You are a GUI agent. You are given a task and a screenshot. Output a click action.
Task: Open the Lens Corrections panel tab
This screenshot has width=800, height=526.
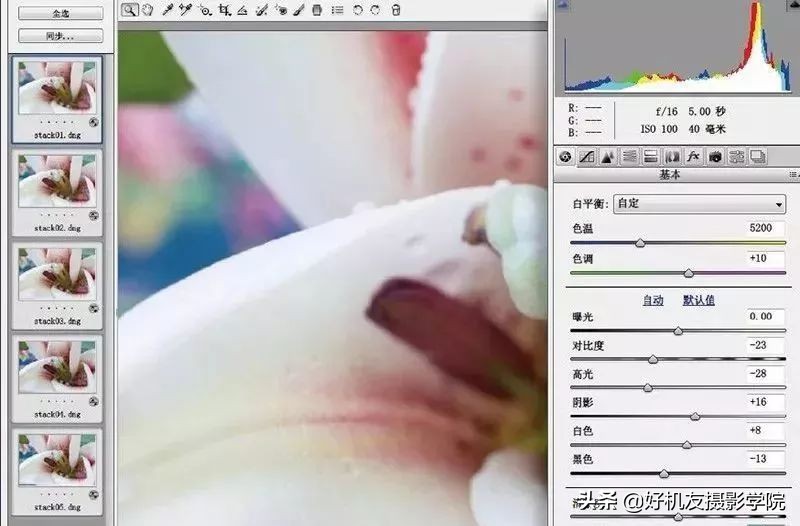(x=672, y=157)
